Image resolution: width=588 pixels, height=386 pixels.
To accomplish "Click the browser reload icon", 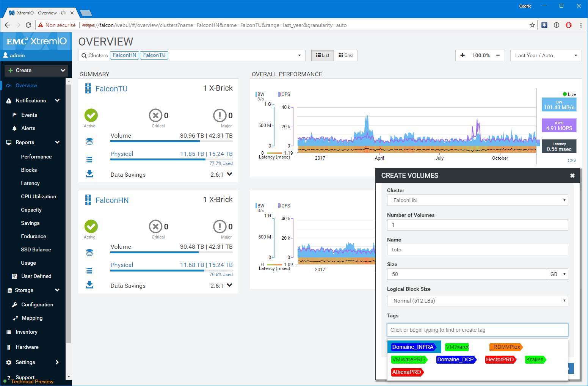I will click(x=28, y=25).
